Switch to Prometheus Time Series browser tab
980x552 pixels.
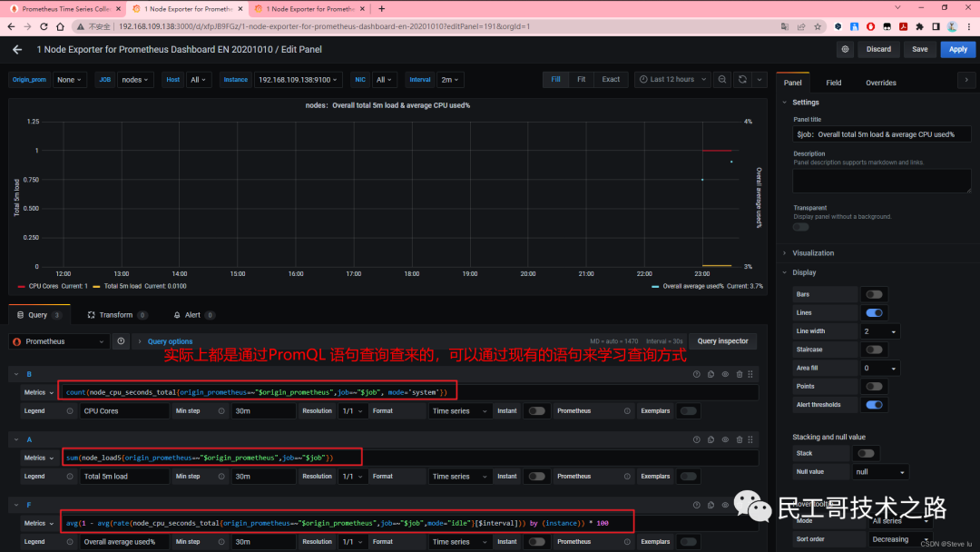pyautogui.click(x=65, y=9)
